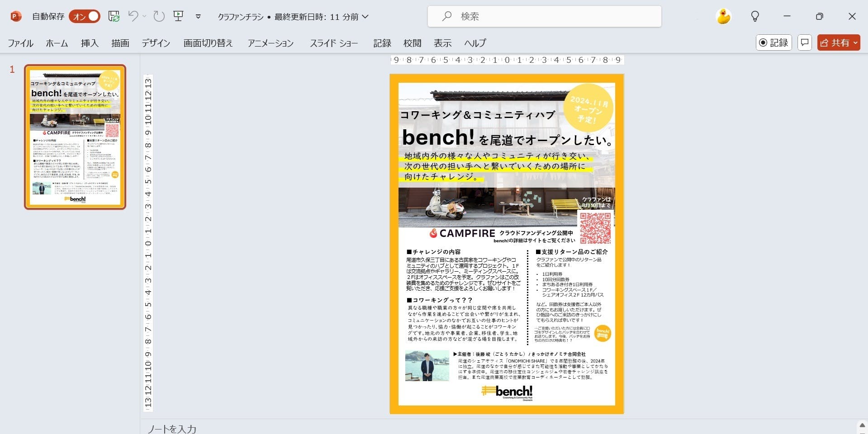Switch to the ホーム tab

[x=57, y=43]
